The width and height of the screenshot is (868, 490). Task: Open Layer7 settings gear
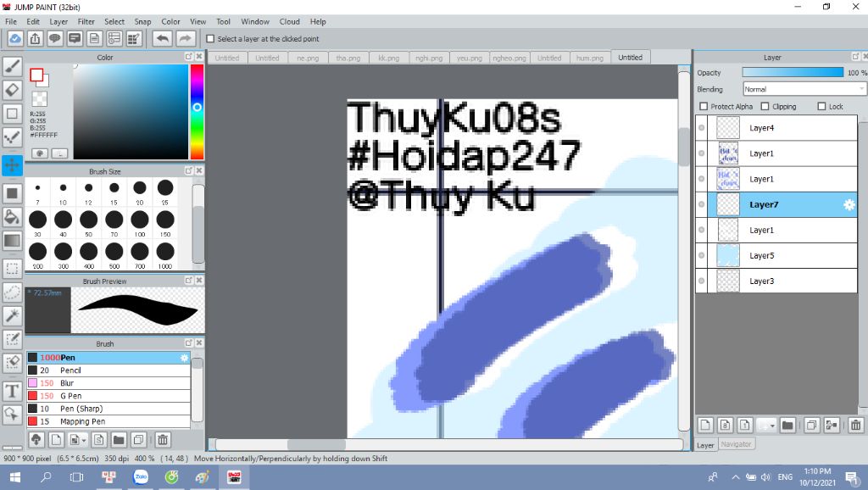(x=849, y=205)
